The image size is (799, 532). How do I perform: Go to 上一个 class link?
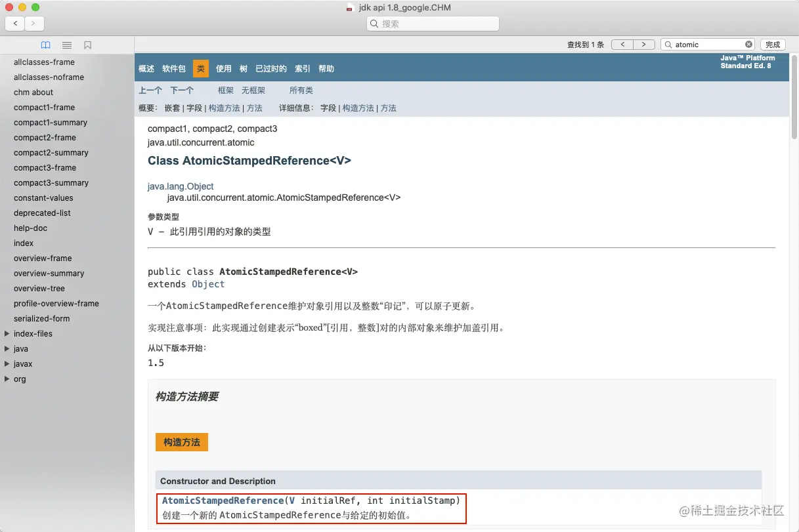click(x=150, y=91)
